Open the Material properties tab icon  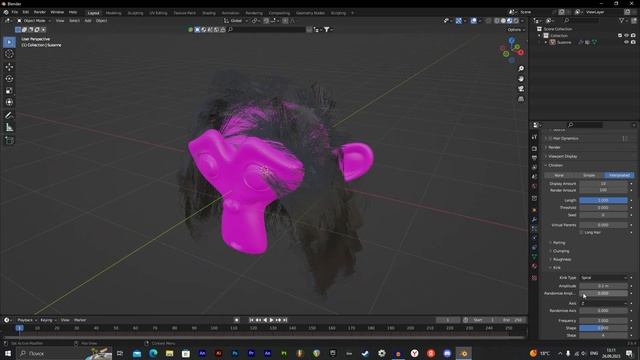[x=534, y=266]
